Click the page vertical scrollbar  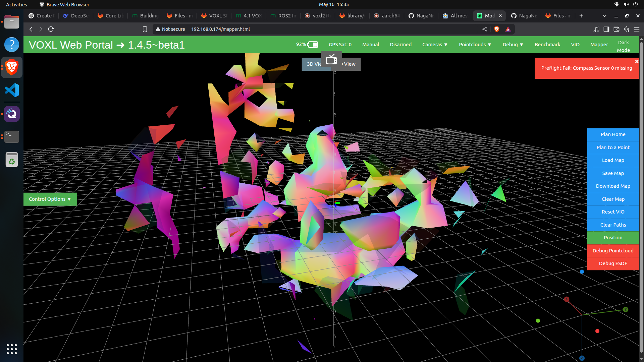(x=641, y=198)
